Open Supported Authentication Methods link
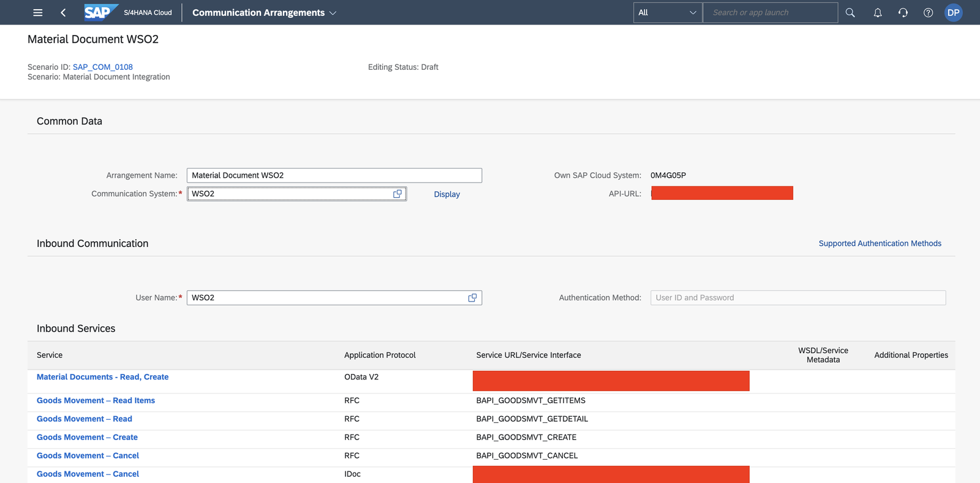This screenshot has width=980, height=483. pyautogui.click(x=880, y=243)
